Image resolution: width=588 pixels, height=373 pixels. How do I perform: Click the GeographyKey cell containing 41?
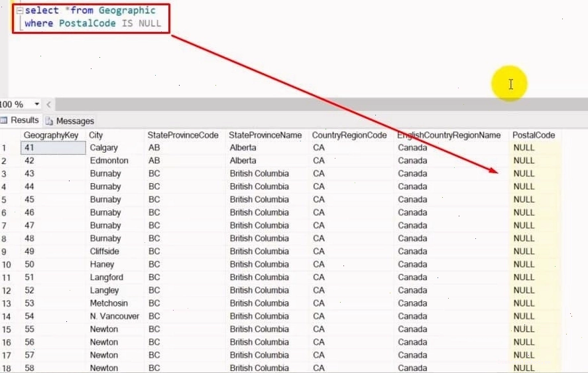click(53, 147)
